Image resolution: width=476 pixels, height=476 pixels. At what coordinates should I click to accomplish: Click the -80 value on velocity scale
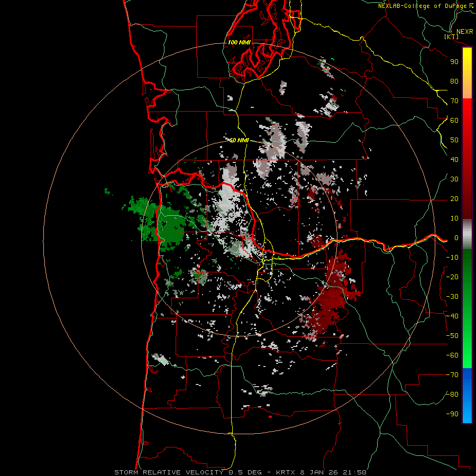(452, 395)
